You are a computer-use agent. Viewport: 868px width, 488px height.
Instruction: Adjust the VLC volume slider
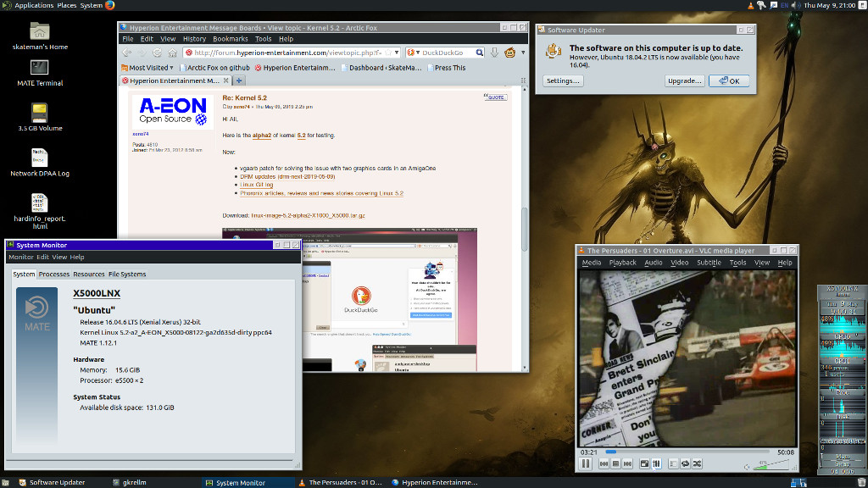[x=771, y=466]
